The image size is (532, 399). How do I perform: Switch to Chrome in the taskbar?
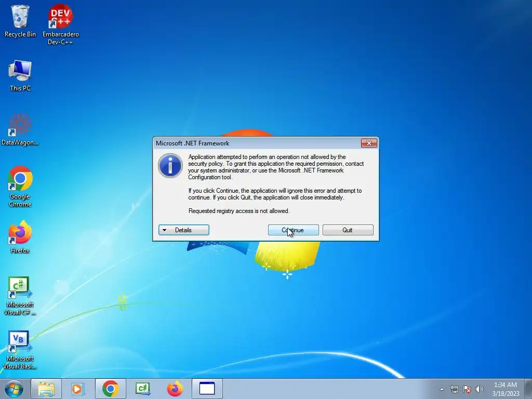110,389
